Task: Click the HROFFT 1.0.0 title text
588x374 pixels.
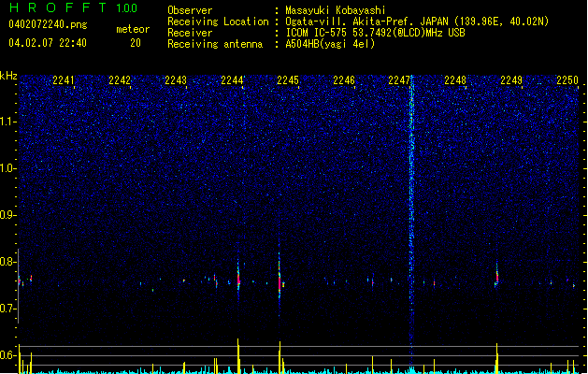Action: (x=74, y=7)
